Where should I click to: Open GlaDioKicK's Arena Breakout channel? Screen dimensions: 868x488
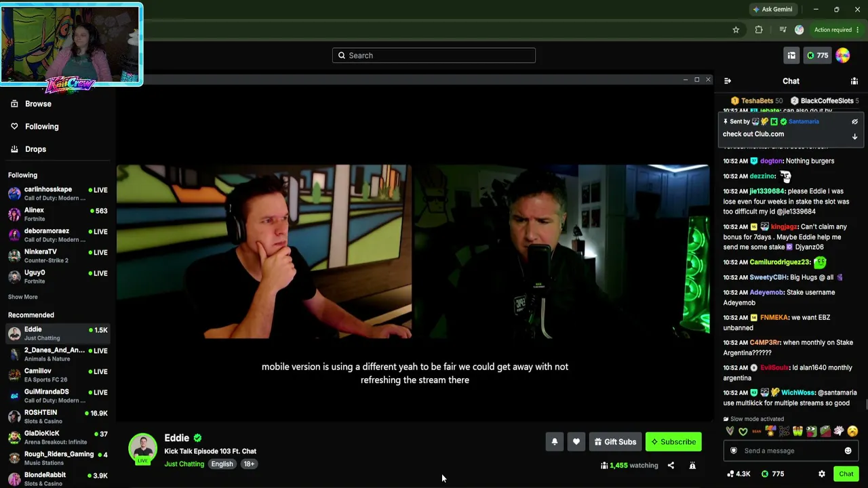coord(58,437)
